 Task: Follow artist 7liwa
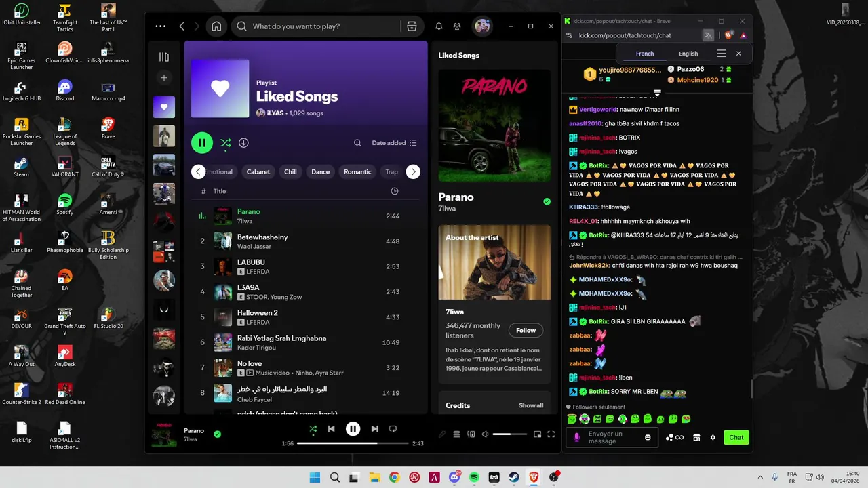[526, 331]
